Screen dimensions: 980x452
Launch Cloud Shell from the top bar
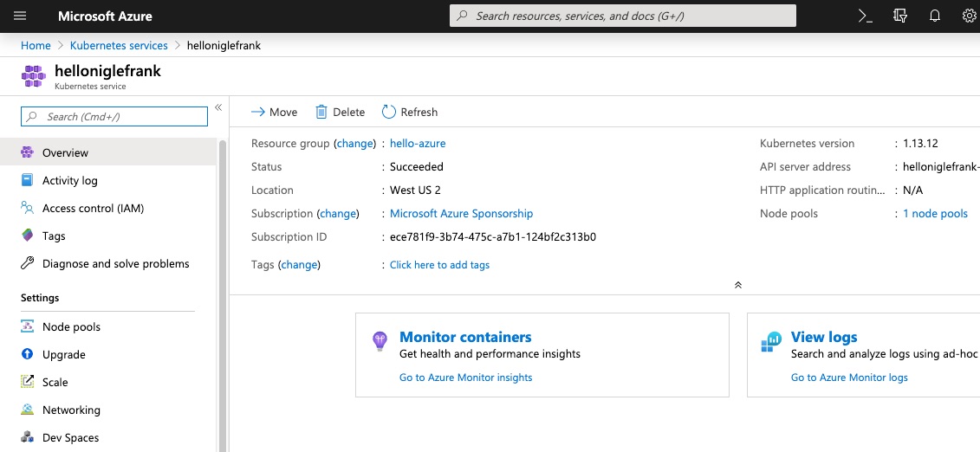(866, 16)
